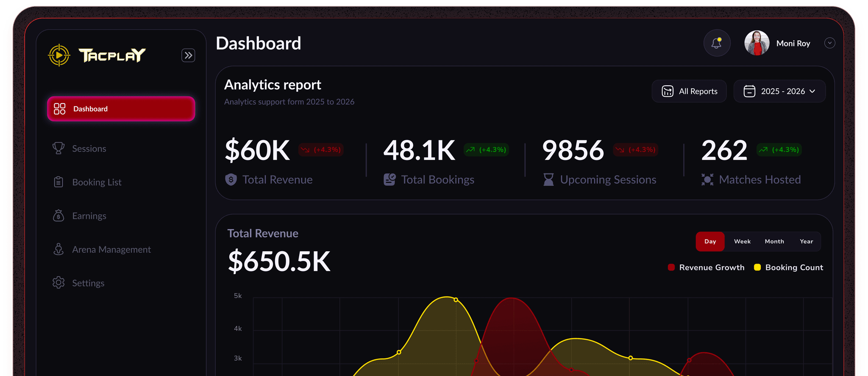868x376 pixels.
Task: Open Settings from the sidebar
Action: [x=88, y=283]
